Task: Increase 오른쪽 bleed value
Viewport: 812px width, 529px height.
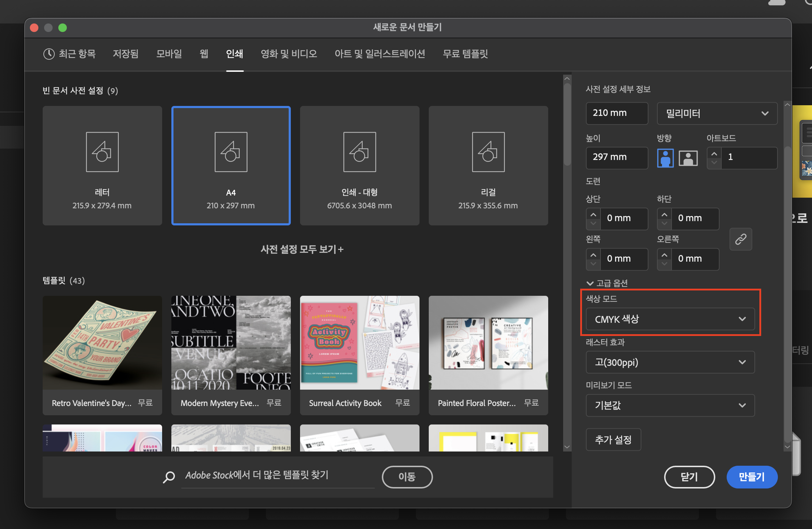Action: point(664,255)
